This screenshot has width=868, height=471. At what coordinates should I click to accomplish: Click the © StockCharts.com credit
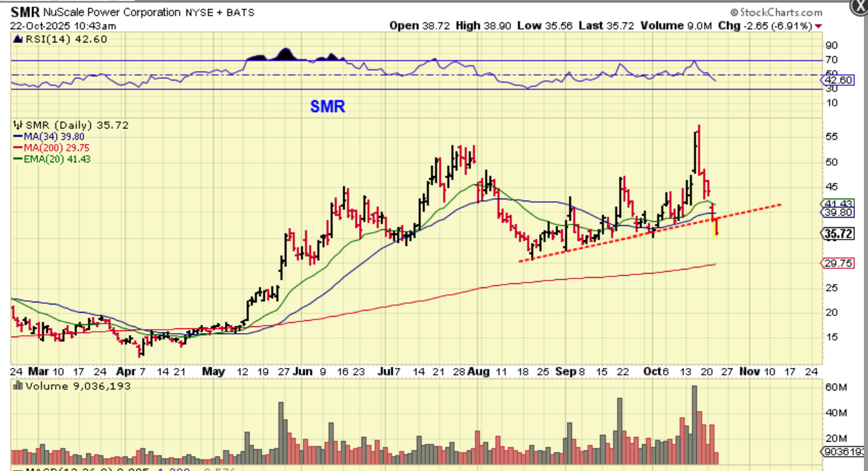point(776,12)
